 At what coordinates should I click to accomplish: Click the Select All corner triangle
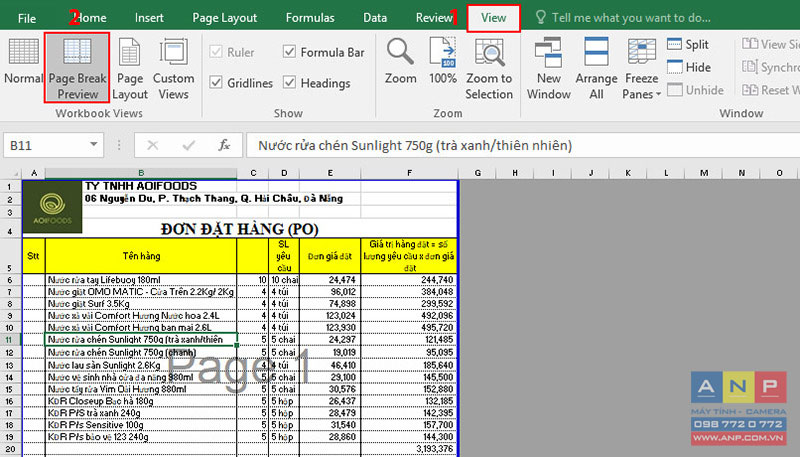(13, 173)
